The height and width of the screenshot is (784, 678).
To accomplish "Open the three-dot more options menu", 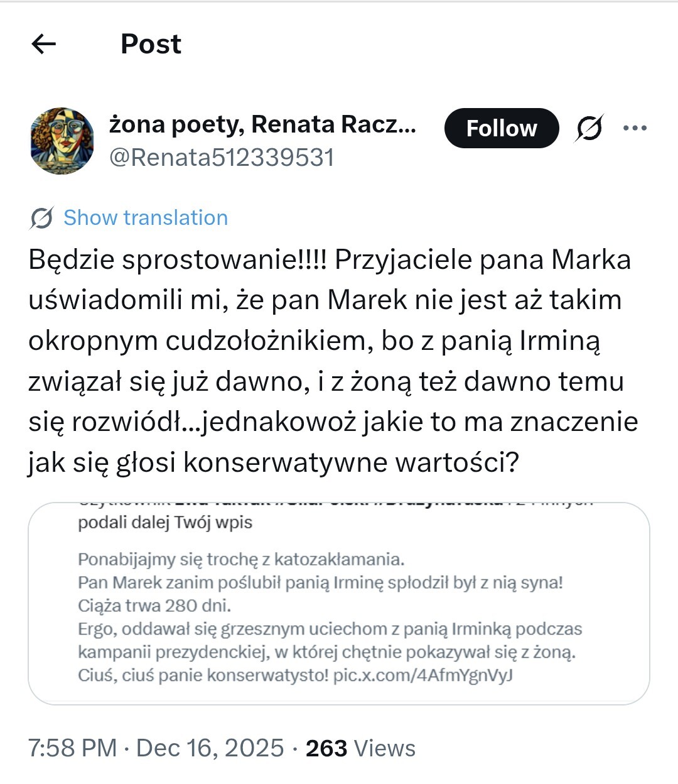I will click(635, 128).
